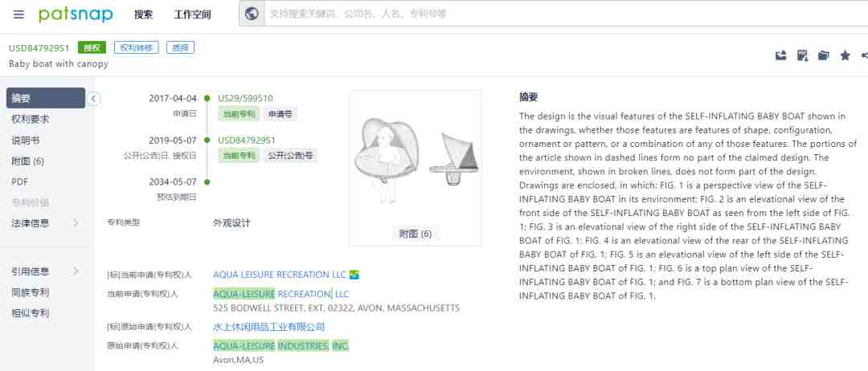The height and width of the screenshot is (371, 868).
Task: Open the 说明书 section
Action: tap(26, 141)
